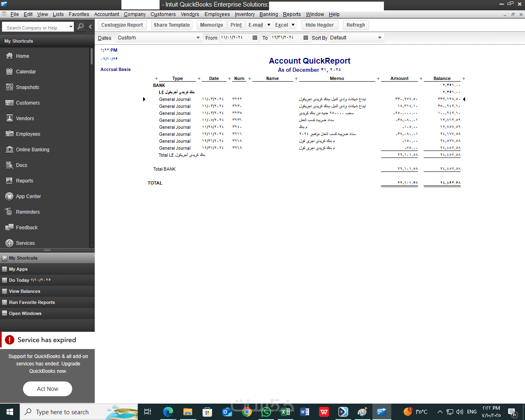This screenshot has width=525, height=420.
Task: Click the Act Now upgrade button
Action: 48,389
